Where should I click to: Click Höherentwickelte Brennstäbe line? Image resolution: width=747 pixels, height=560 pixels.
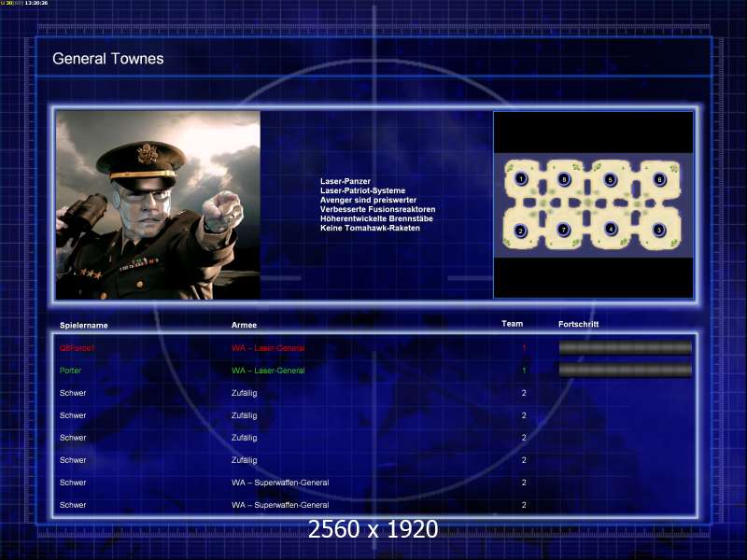(x=376, y=218)
